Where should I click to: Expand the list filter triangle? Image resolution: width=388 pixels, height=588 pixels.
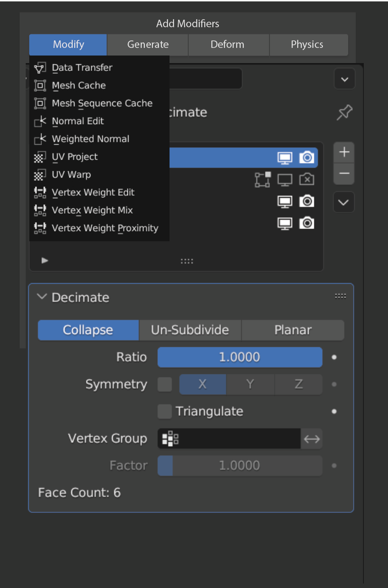44,260
